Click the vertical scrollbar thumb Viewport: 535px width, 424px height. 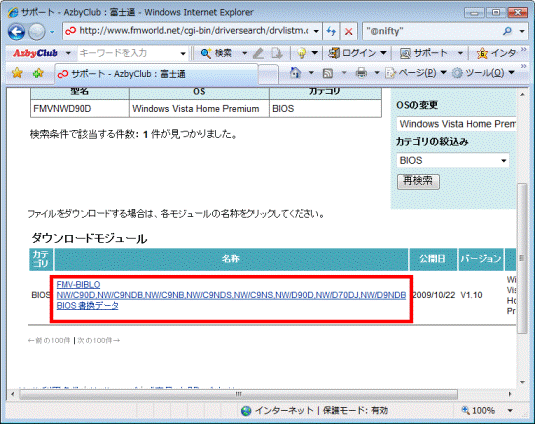[522, 258]
